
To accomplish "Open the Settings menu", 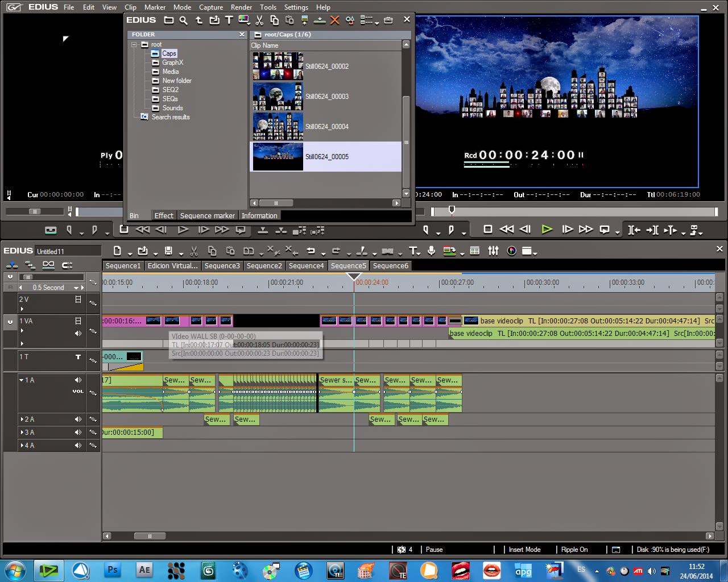I will (x=296, y=7).
